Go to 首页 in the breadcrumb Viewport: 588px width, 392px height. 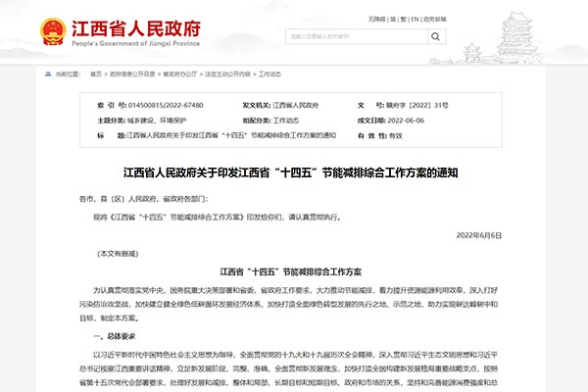pos(95,74)
